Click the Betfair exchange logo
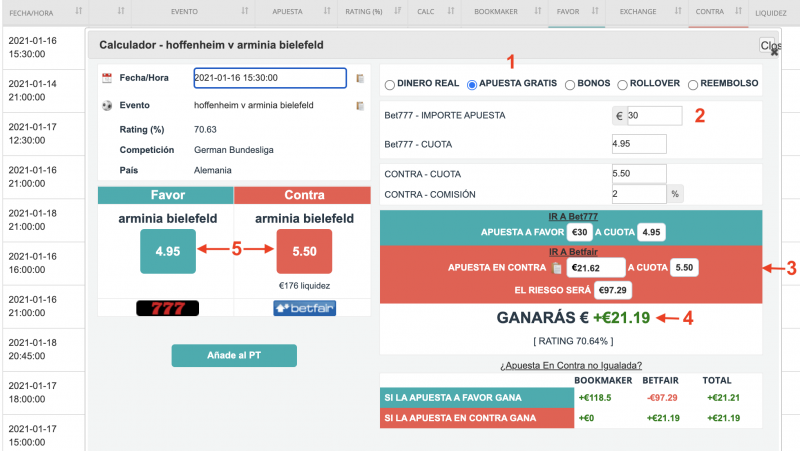The width and height of the screenshot is (800, 451). tap(302, 307)
